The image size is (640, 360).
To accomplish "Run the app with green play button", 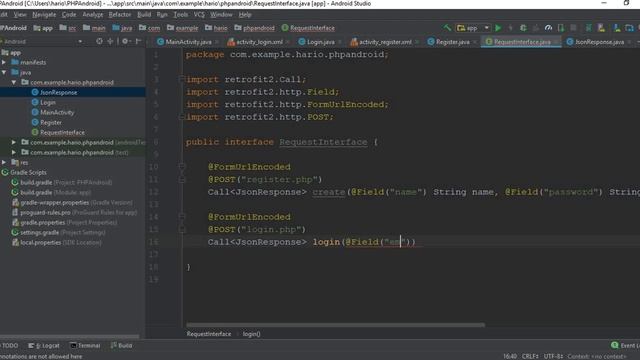I will click(x=498, y=28).
